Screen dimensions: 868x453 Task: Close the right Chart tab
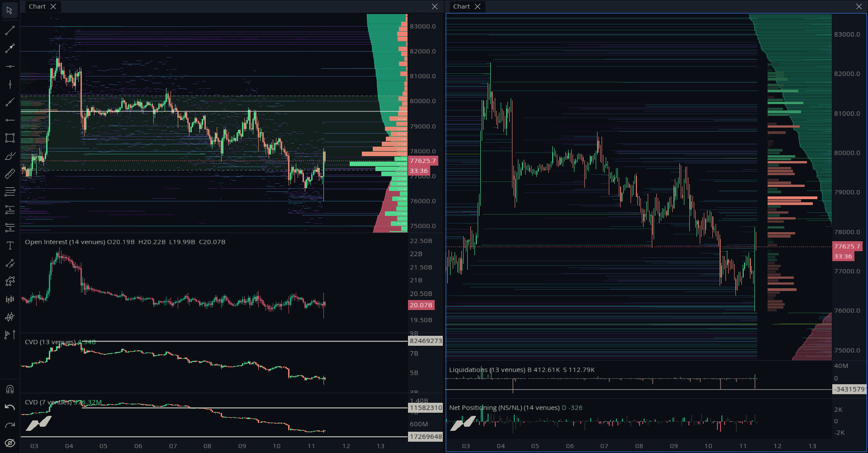(x=478, y=6)
